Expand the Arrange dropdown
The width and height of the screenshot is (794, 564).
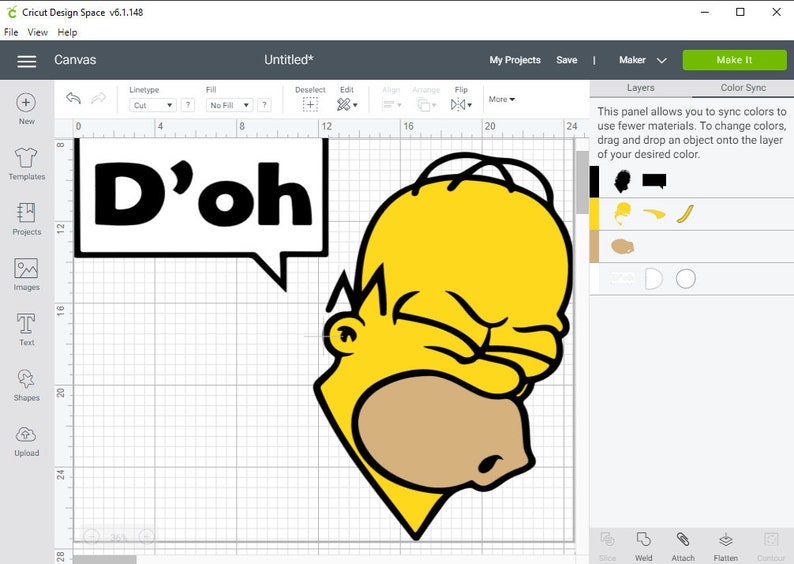click(x=426, y=105)
